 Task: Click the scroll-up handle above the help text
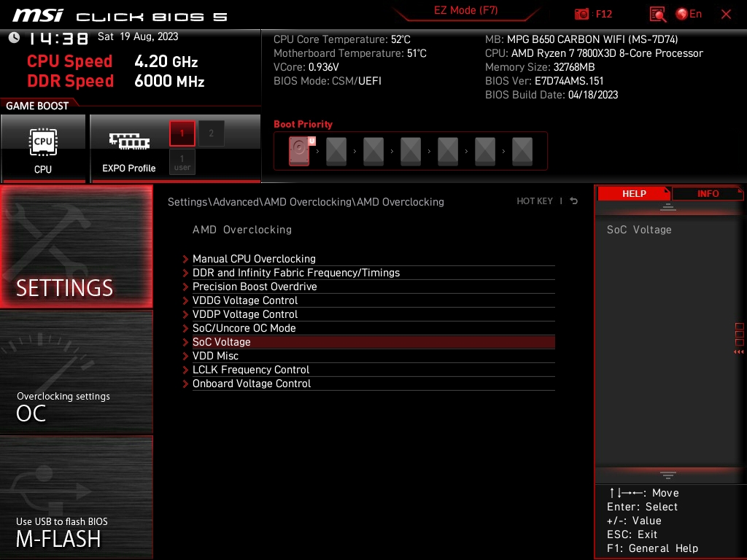point(668,206)
